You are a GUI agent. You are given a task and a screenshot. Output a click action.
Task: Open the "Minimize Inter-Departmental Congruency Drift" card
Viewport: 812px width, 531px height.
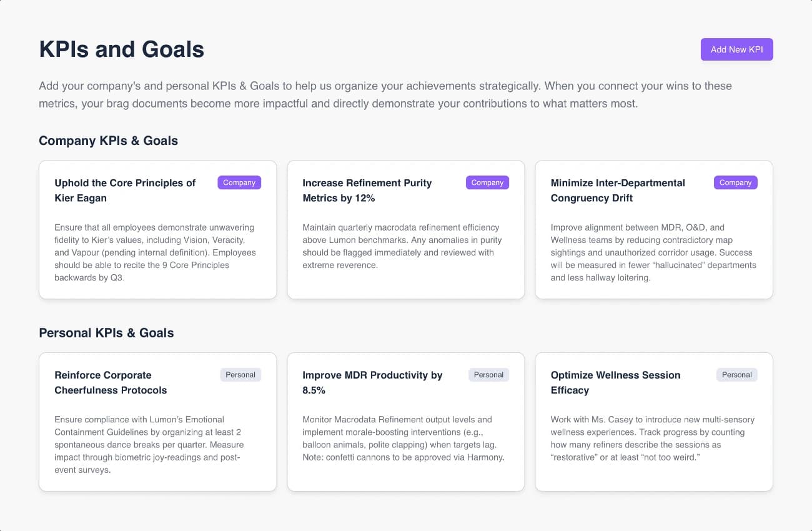(654, 230)
